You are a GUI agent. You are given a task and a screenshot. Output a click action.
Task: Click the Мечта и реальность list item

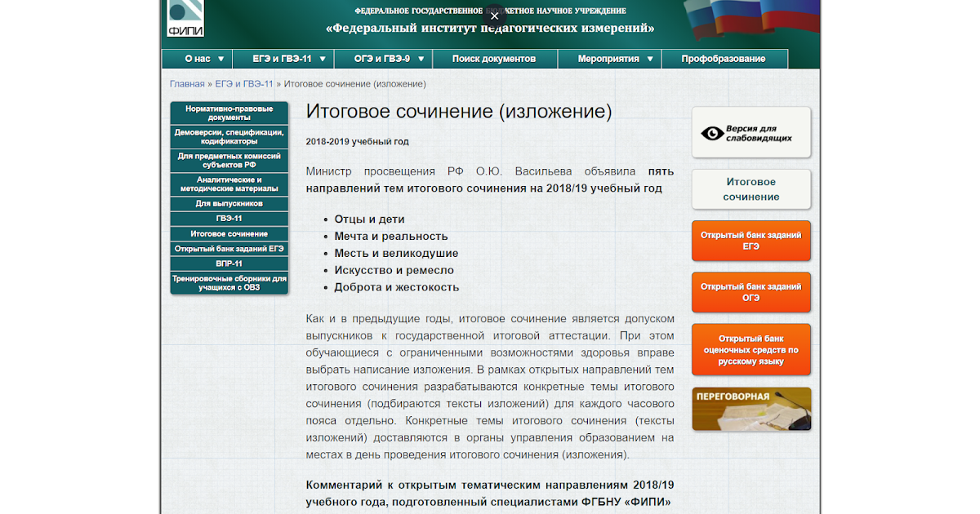pyautogui.click(x=391, y=237)
